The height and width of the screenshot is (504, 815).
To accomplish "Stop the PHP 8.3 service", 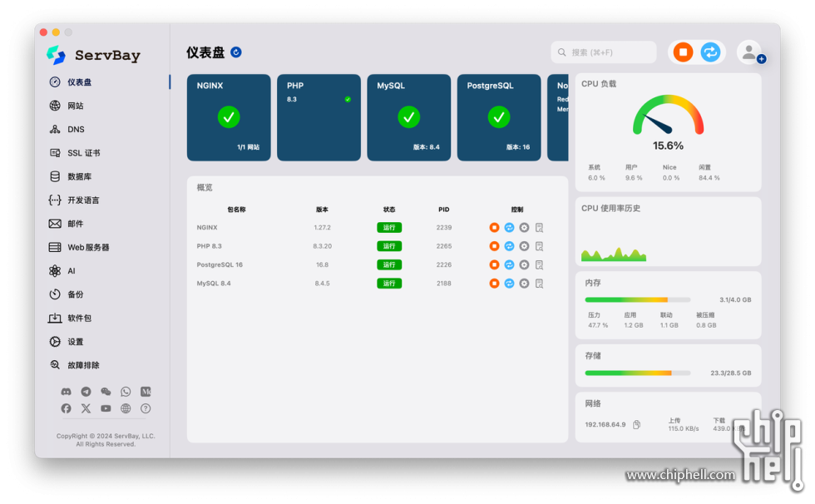I will tap(494, 246).
